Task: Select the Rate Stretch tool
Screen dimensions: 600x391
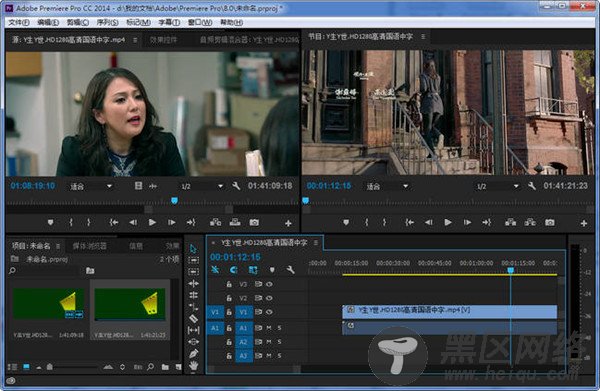Action: tap(193, 307)
